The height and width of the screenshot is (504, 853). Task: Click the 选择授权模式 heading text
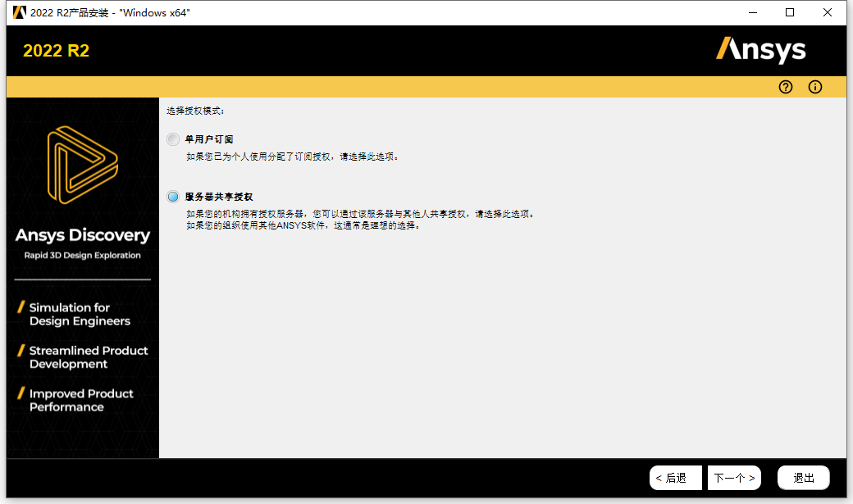tap(195, 111)
